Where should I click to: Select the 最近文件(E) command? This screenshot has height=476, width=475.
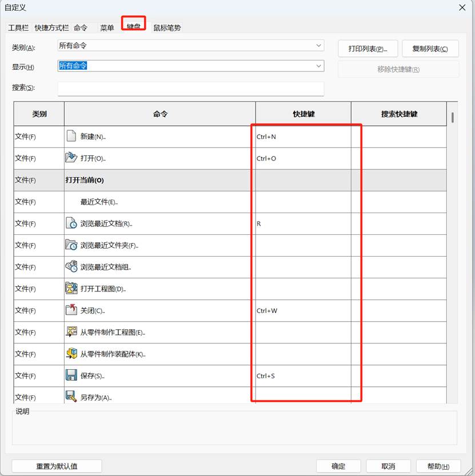point(160,202)
